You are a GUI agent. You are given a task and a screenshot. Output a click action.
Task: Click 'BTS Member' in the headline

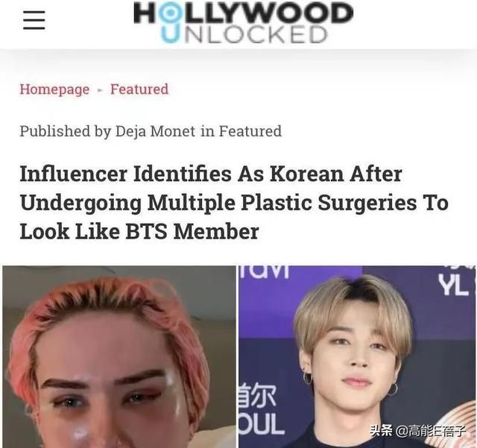pyautogui.click(x=192, y=231)
